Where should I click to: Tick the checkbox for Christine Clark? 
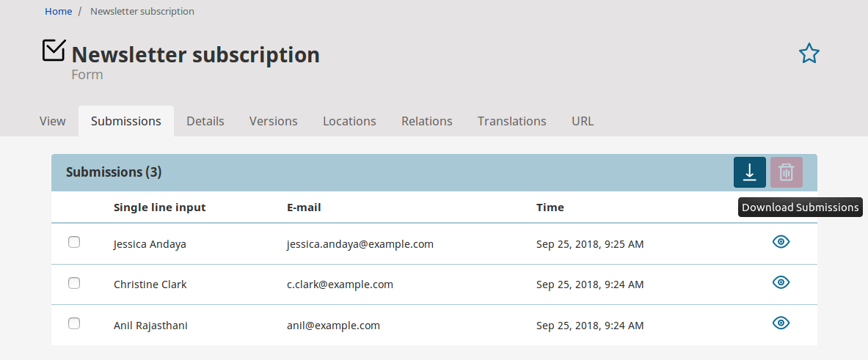tap(74, 283)
